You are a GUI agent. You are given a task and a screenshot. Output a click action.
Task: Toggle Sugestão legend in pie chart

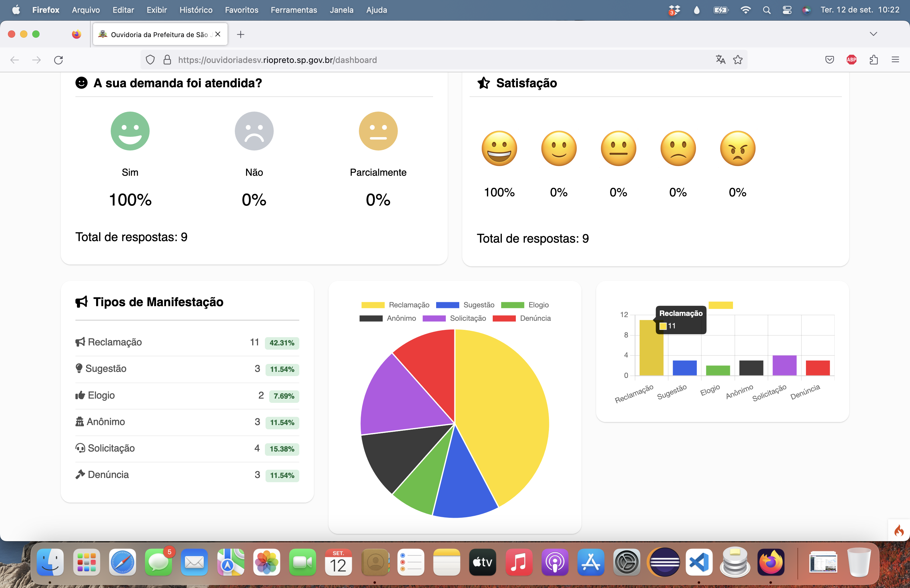[x=465, y=305]
